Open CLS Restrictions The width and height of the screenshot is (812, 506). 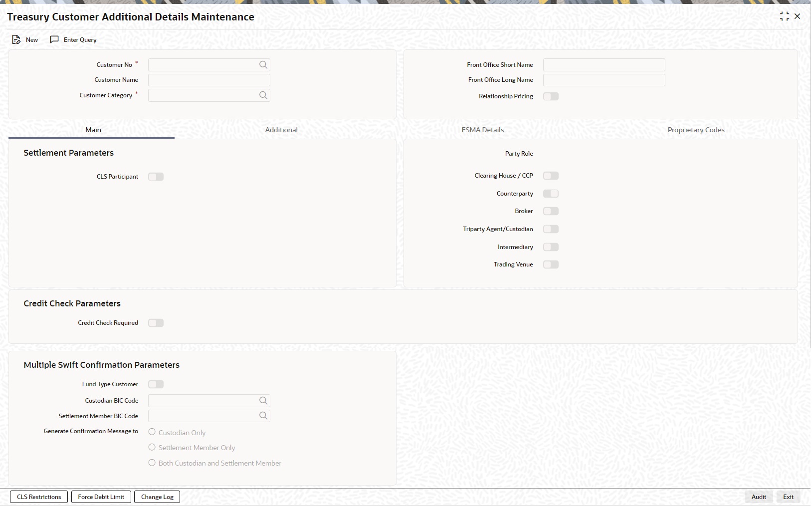coord(39,497)
